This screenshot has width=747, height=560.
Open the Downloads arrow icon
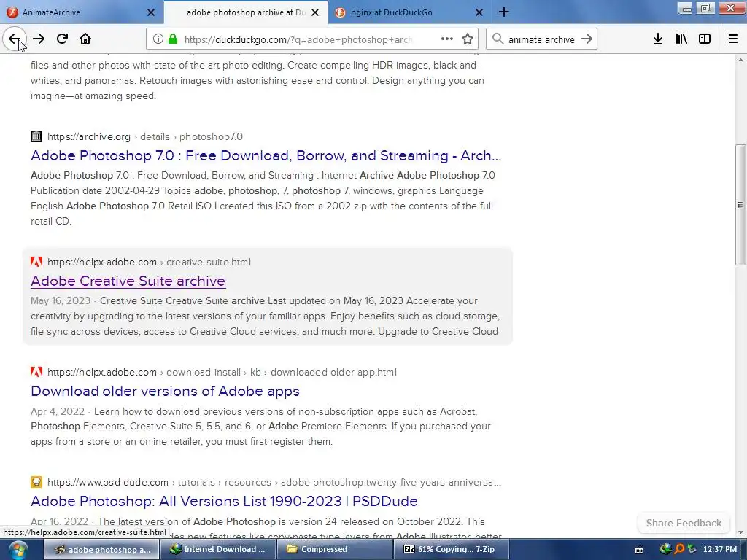tap(657, 39)
